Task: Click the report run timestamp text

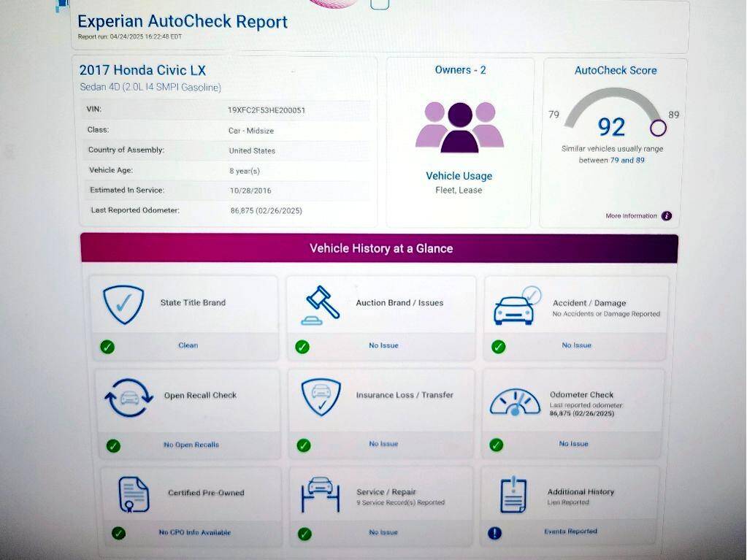Action: (x=129, y=37)
